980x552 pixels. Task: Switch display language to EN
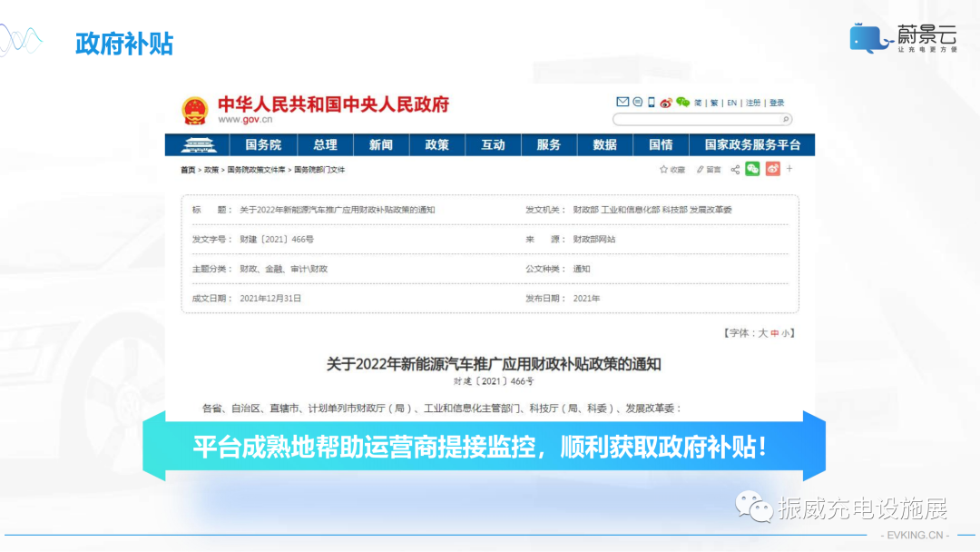(x=731, y=102)
